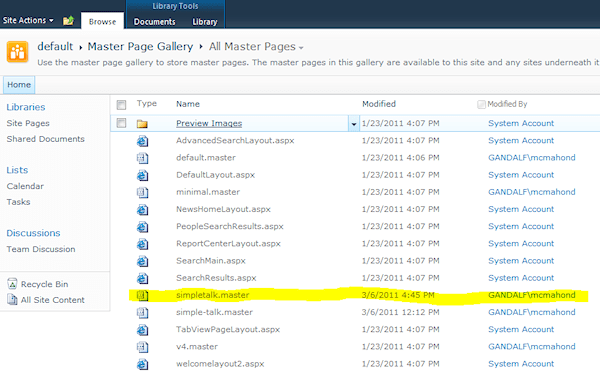The height and width of the screenshot is (381, 600).
Task: Click the default.master file icon
Action: pyautogui.click(x=142, y=158)
